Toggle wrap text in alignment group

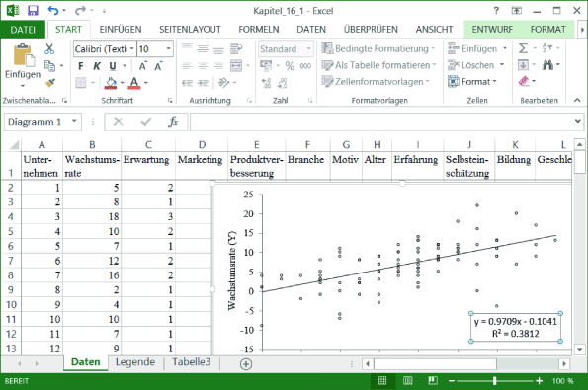236,49
